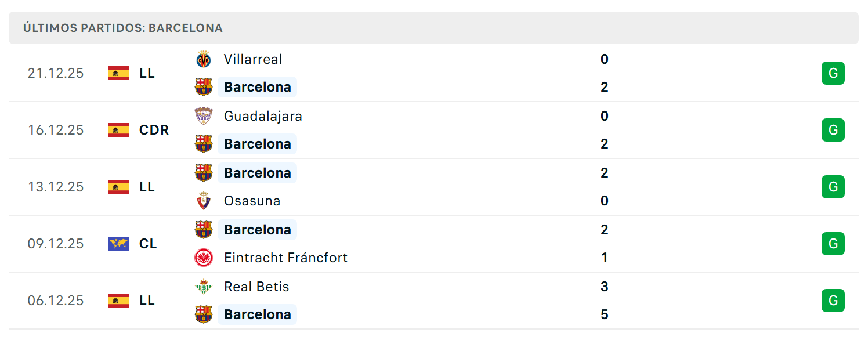The image size is (868, 340).
Task: Click Barcelona crest in the Villarreal match
Action: 204,87
